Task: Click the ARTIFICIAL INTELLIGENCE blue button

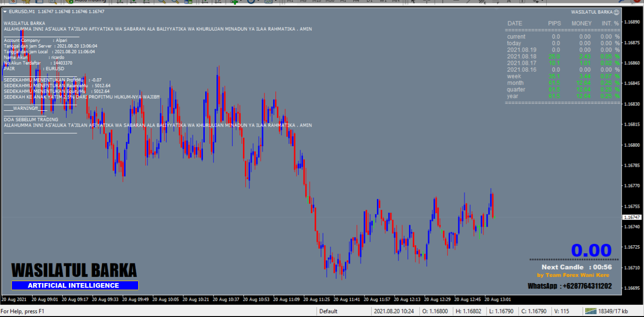Action: point(75,285)
